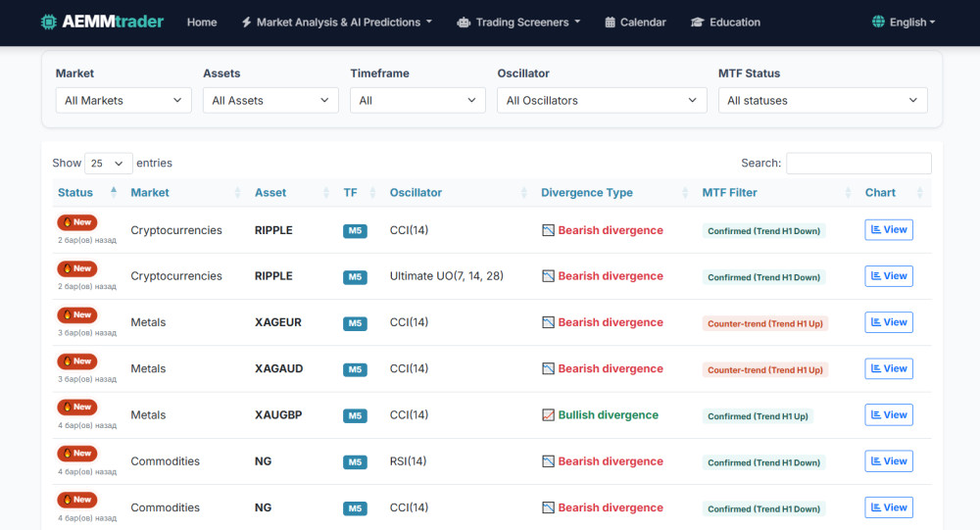
Task: Click the Search input field
Action: (858, 164)
